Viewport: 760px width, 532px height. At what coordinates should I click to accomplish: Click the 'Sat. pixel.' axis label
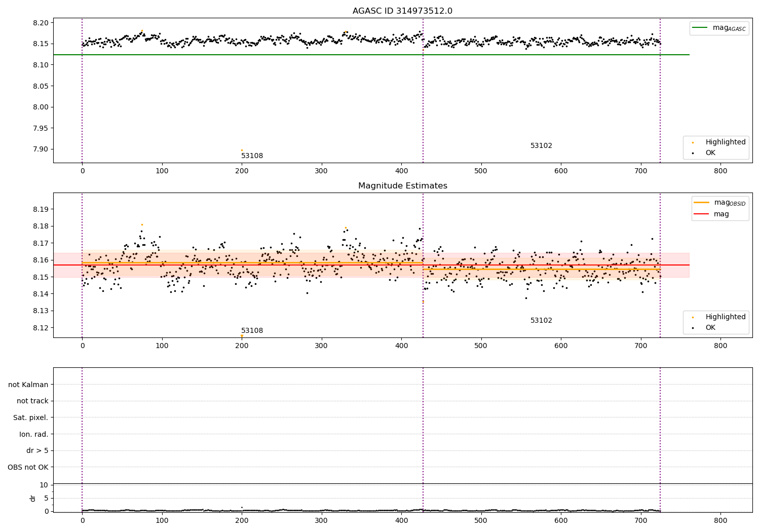(x=31, y=418)
